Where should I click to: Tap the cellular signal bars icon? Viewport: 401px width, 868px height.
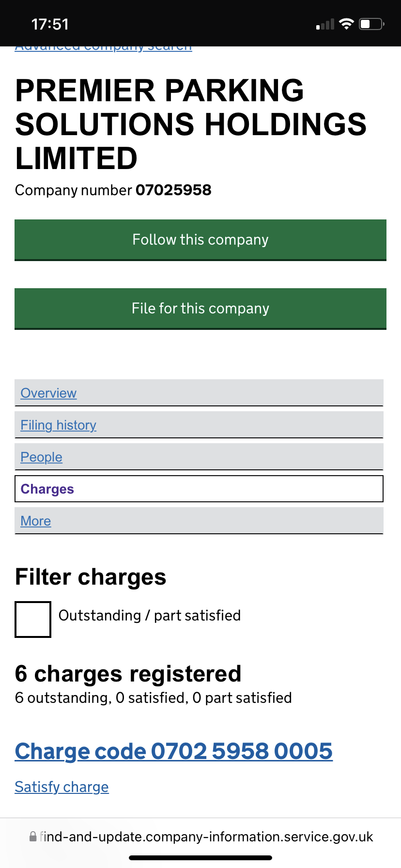325,24
